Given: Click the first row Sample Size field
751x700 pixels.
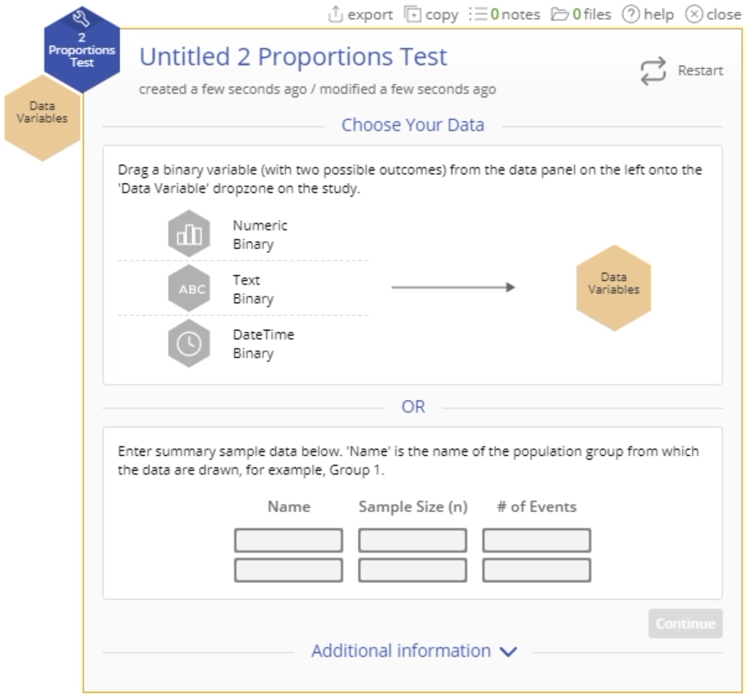Looking at the screenshot, I should 413,540.
